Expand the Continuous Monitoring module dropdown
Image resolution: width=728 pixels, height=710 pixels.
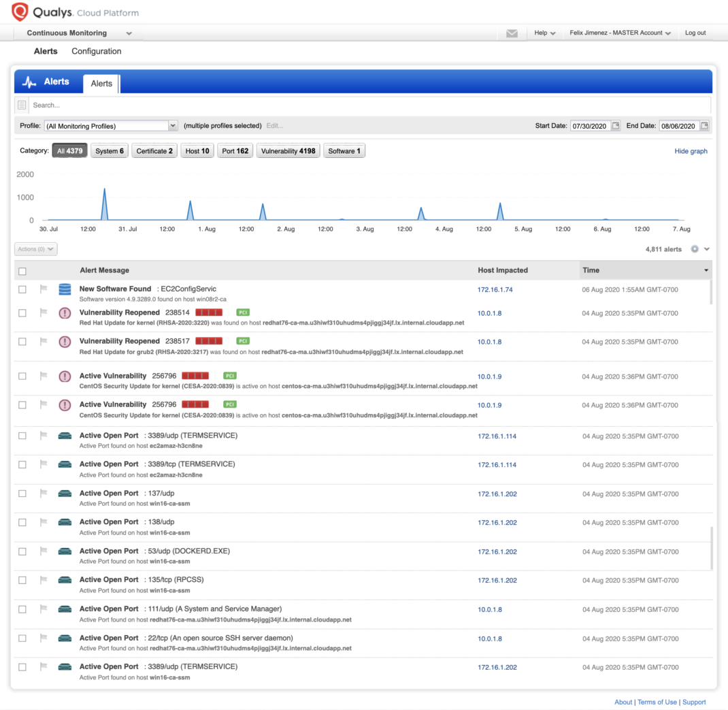coord(129,33)
